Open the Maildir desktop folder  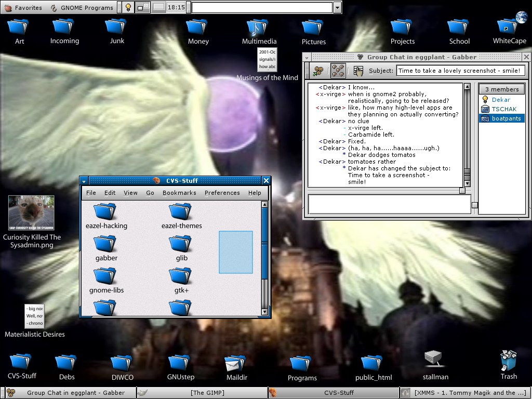(236, 367)
